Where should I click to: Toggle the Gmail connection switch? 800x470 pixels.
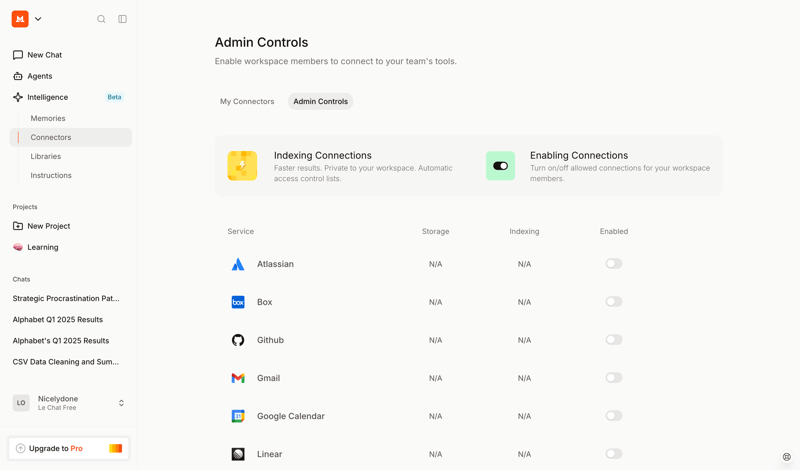613,378
